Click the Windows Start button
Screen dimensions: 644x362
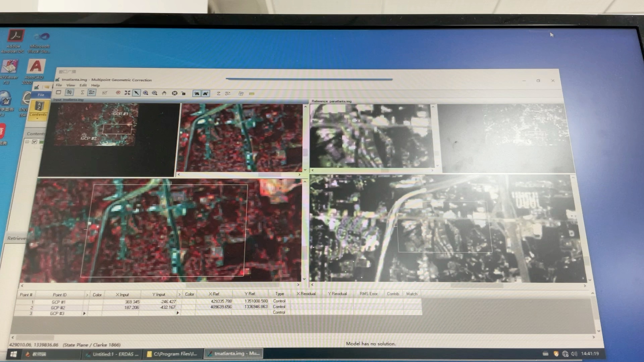tap(13, 354)
